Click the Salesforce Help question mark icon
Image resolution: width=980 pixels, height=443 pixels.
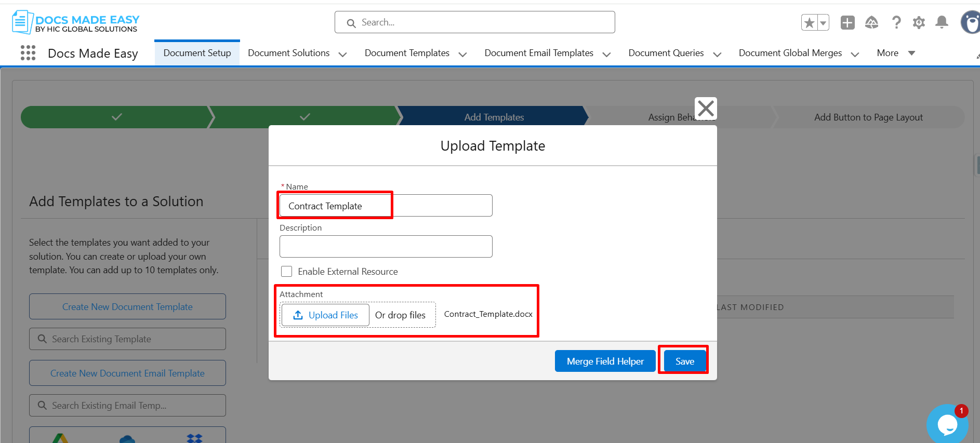(x=896, y=23)
